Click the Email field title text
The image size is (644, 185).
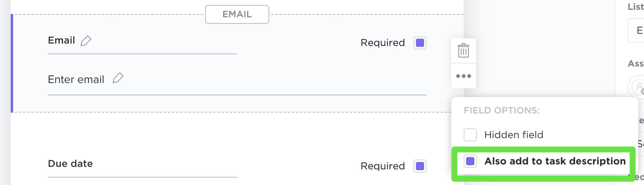[61, 40]
